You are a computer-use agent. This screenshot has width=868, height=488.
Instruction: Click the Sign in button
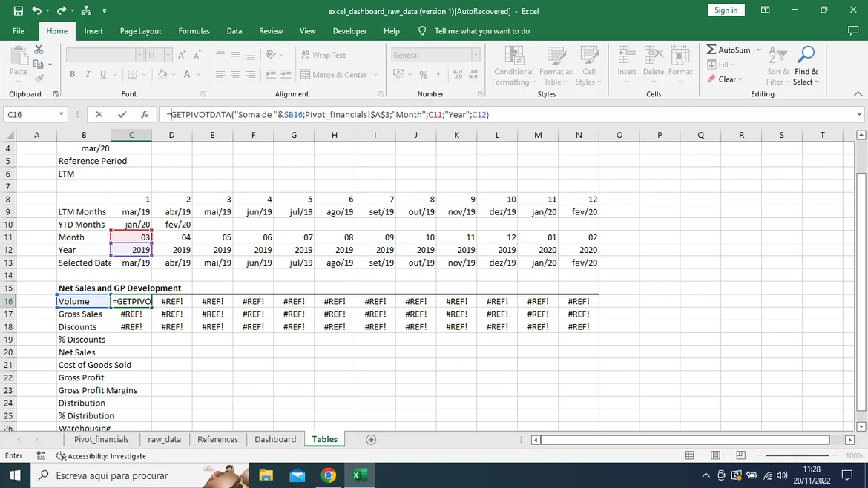coord(726,10)
